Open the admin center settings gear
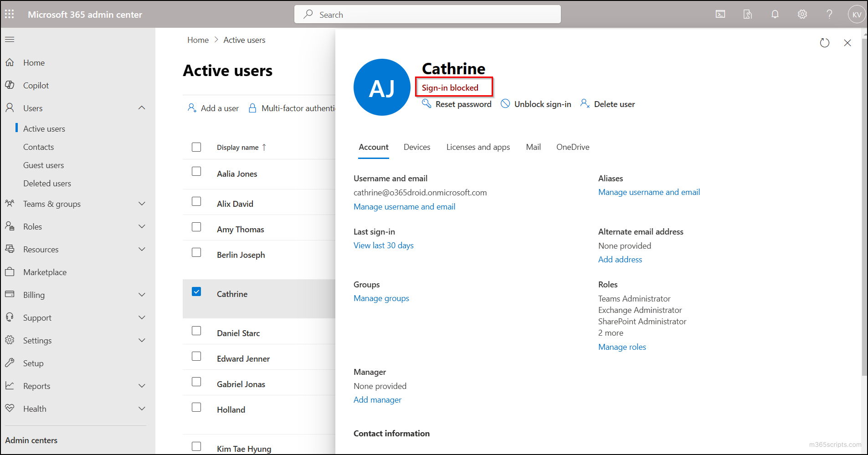Viewport: 868px width, 455px height. coord(802,14)
